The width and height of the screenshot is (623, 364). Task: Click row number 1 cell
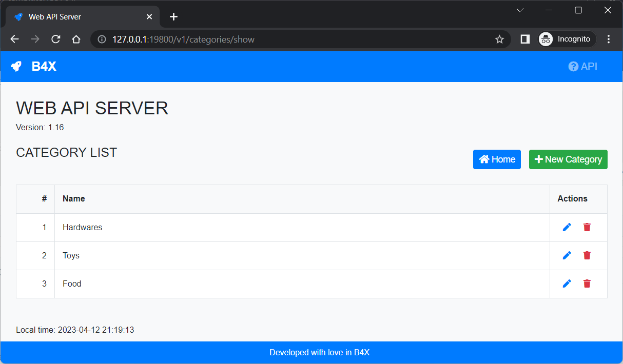(x=35, y=228)
